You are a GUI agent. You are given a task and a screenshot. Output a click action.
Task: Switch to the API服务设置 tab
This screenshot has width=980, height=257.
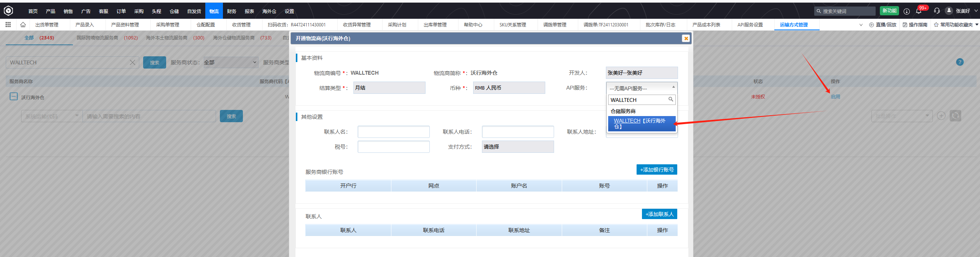pos(750,25)
